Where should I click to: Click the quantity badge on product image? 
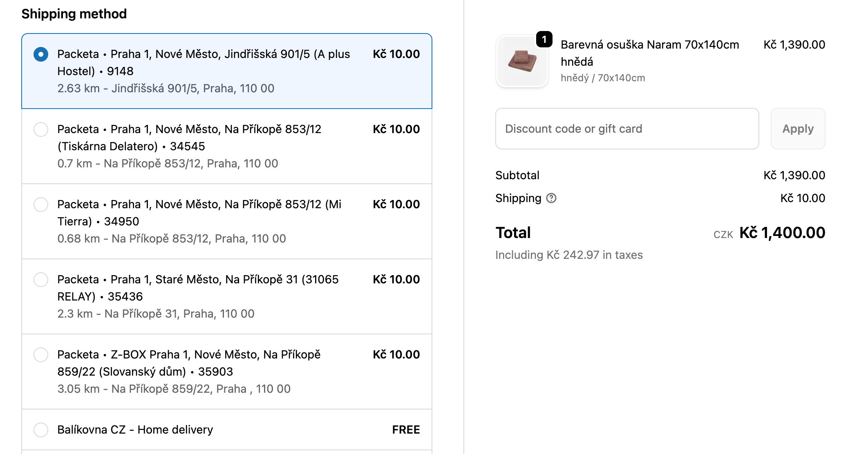(544, 40)
